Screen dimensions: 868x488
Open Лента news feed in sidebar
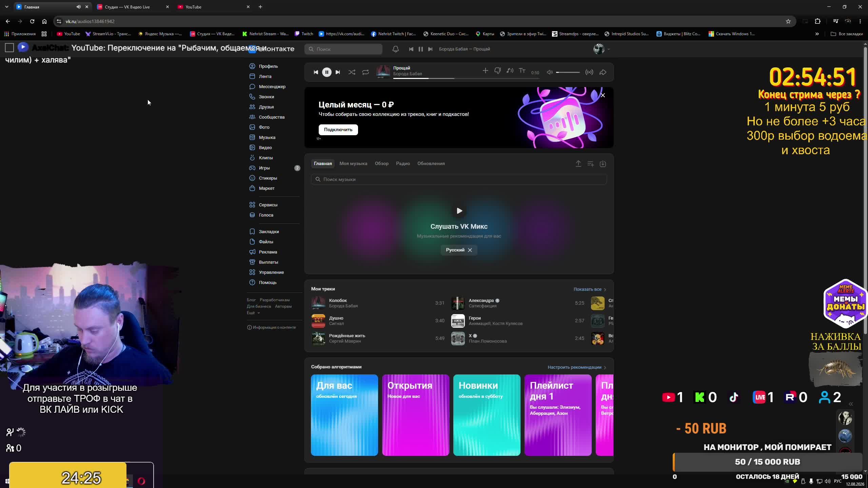(x=265, y=76)
